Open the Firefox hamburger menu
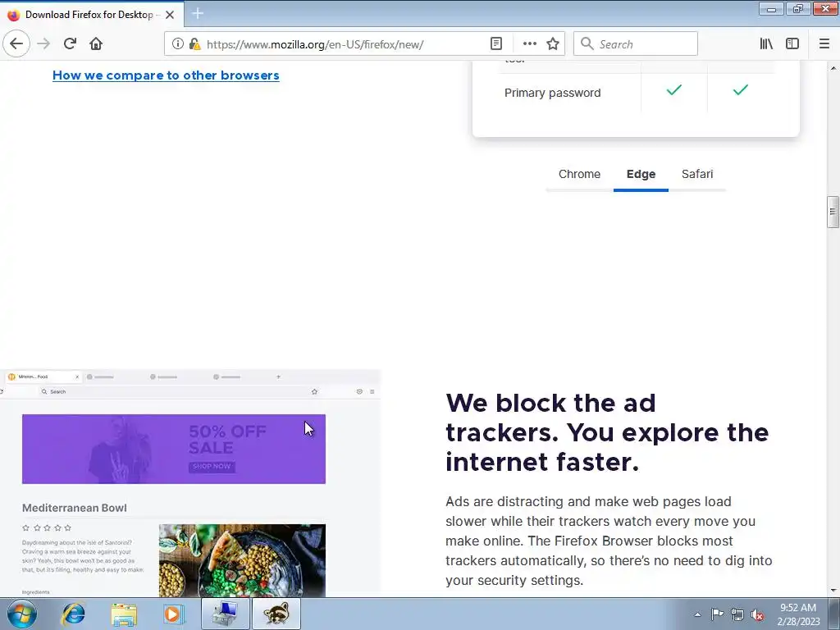Viewport: 840px width, 630px height. point(824,43)
